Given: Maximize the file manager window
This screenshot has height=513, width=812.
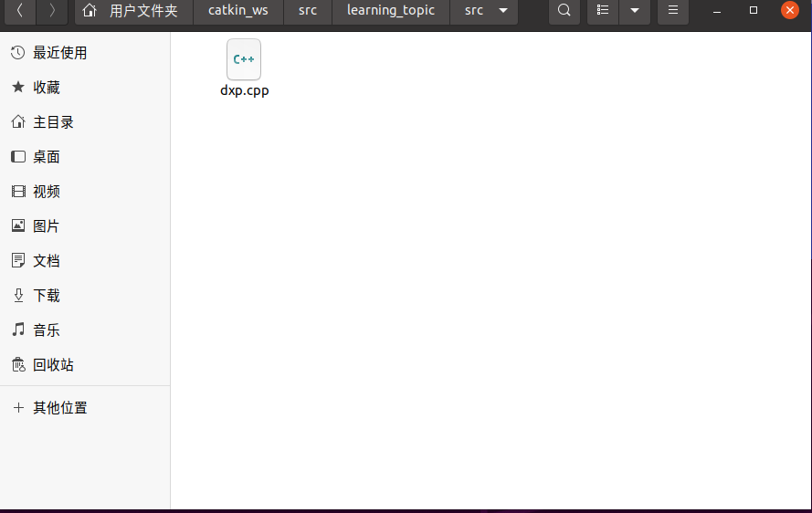Looking at the screenshot, I should point(754,10).
